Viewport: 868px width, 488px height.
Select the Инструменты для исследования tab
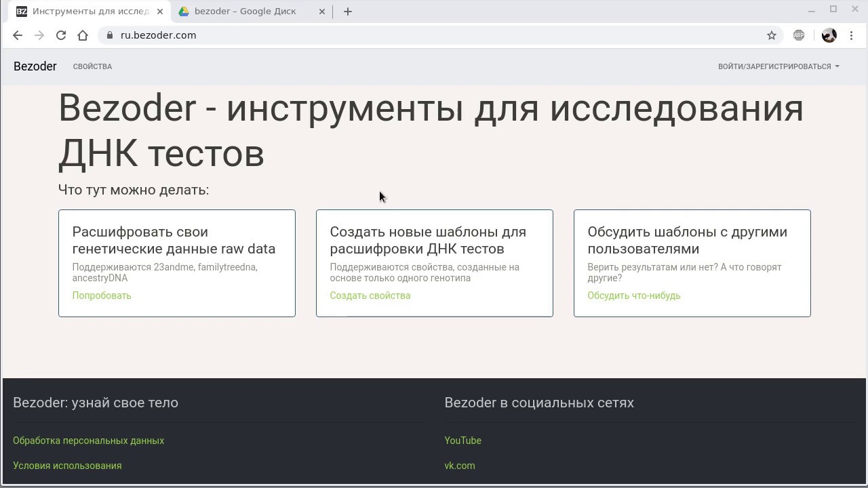click(90, 12)
